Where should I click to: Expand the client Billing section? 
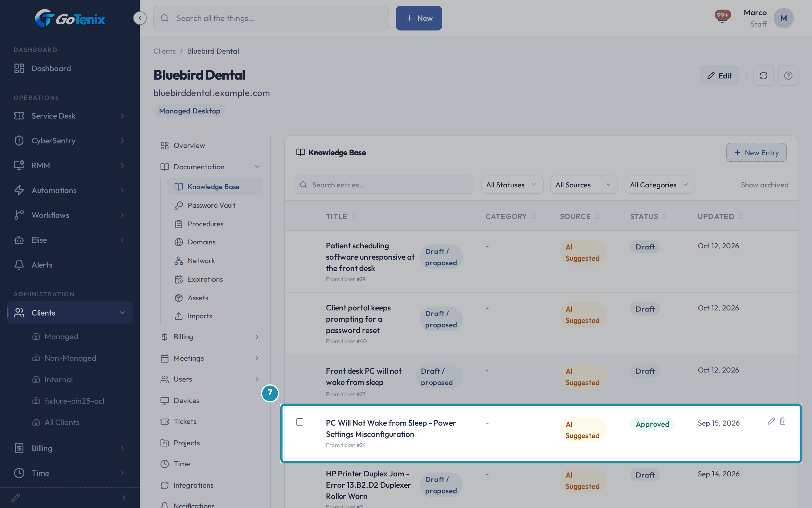click(210, 337)
